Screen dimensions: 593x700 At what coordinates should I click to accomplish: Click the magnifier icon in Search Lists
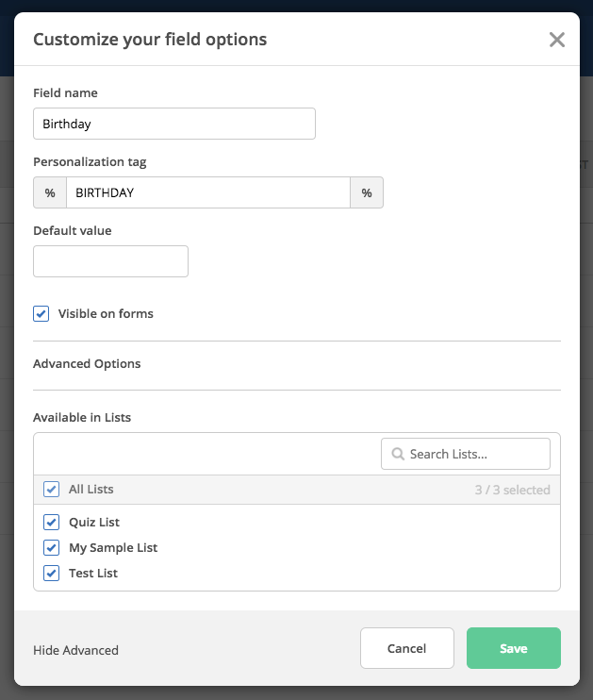pos(398,454)
